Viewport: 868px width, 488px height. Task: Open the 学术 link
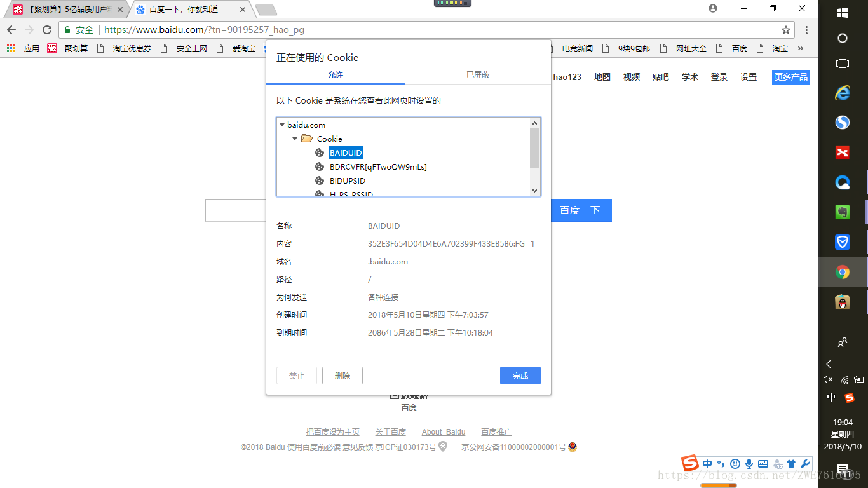(x=690, y=77)
